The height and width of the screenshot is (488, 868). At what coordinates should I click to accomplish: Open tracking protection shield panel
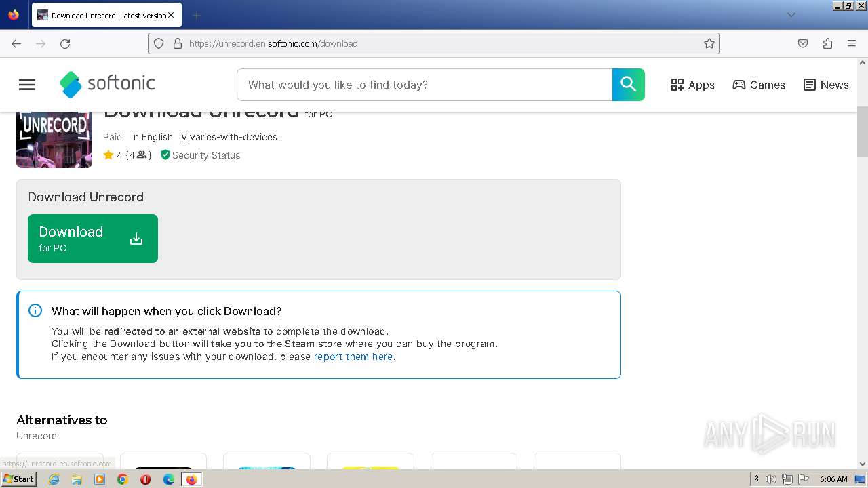[x=159, y=43]
